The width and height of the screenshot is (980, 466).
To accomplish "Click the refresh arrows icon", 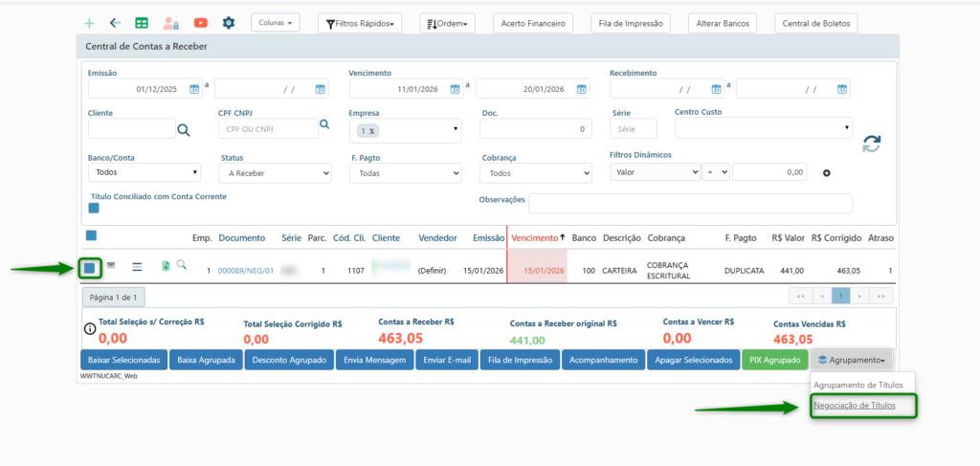I will (x=871, y=144).
